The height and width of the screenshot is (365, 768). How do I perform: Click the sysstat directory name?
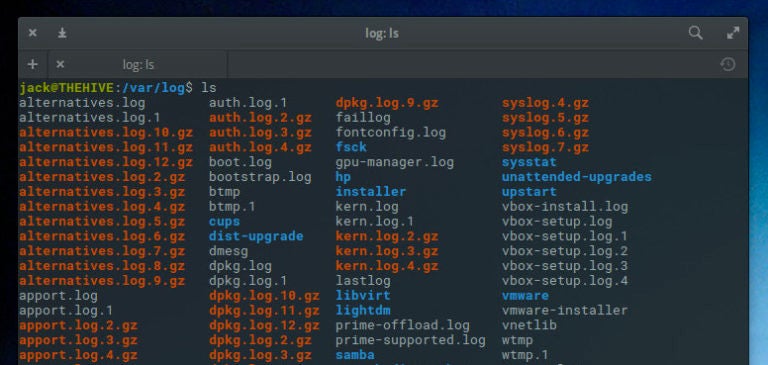pos(529,163)
